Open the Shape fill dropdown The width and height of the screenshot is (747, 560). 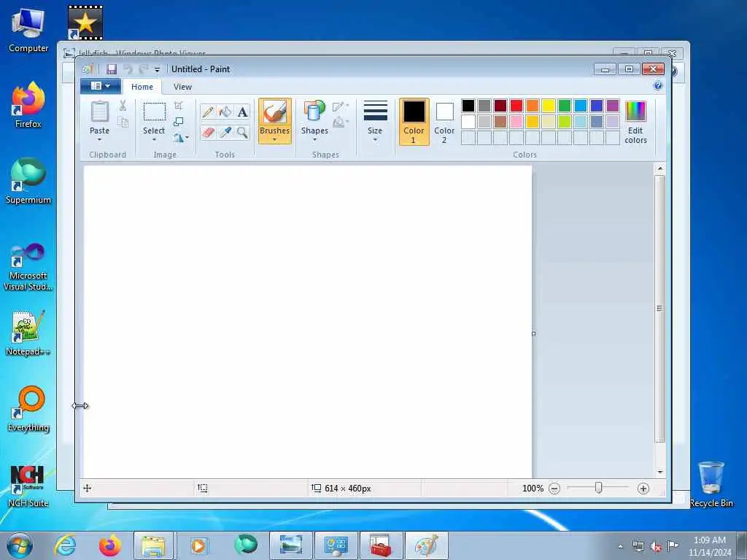click(341, 122)
